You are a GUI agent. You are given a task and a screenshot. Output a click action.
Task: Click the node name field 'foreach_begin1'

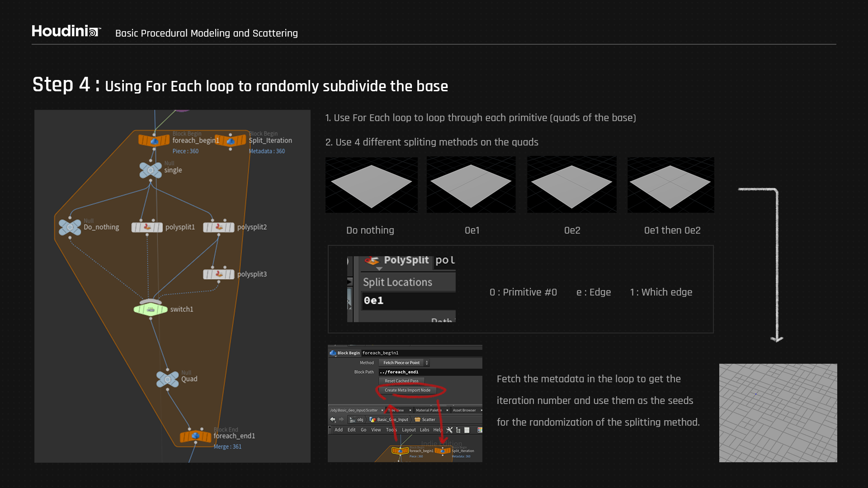tap(421, 353)
